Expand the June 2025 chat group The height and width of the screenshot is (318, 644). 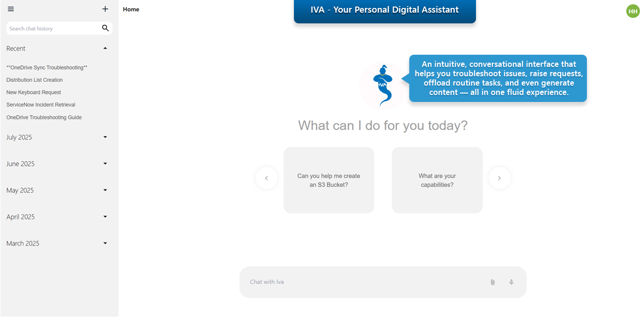(105, 164)
